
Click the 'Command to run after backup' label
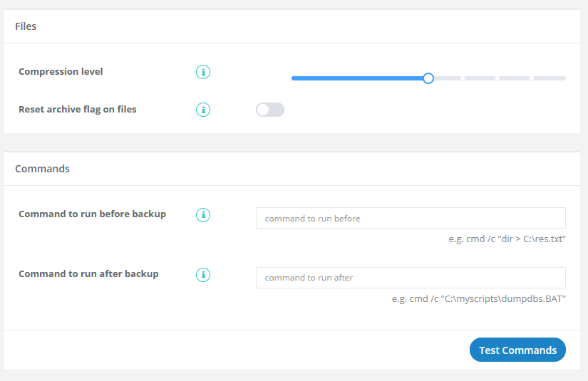pyautogui.click(x=88, y=274)
